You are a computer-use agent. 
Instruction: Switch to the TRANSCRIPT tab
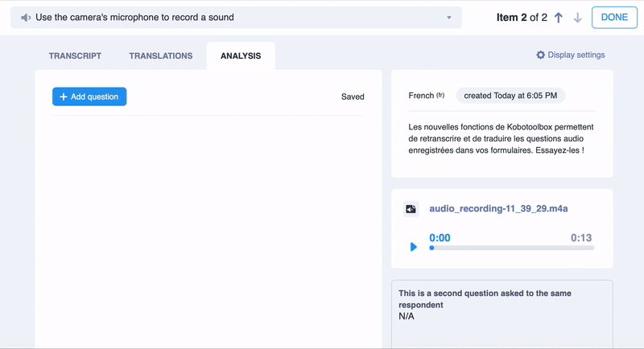pos(75,56)
